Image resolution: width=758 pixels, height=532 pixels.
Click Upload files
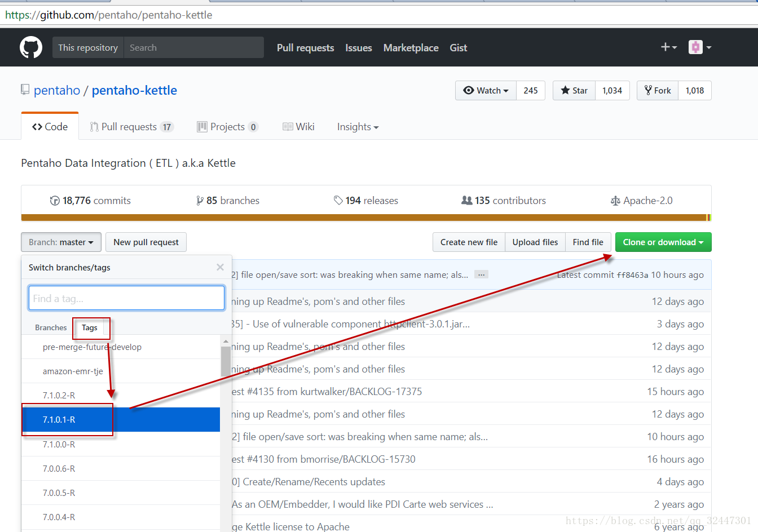[x=535, y=242]
